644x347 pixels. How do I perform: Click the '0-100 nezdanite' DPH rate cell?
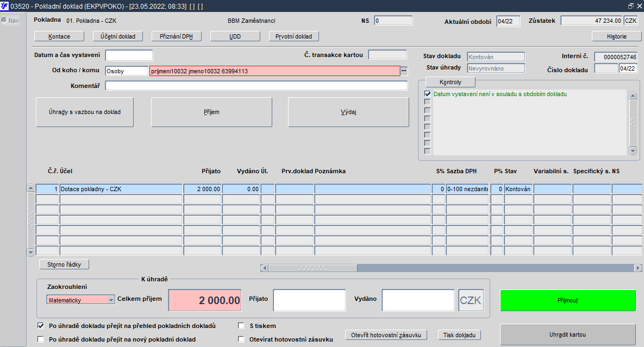click(x=467, y=189)
